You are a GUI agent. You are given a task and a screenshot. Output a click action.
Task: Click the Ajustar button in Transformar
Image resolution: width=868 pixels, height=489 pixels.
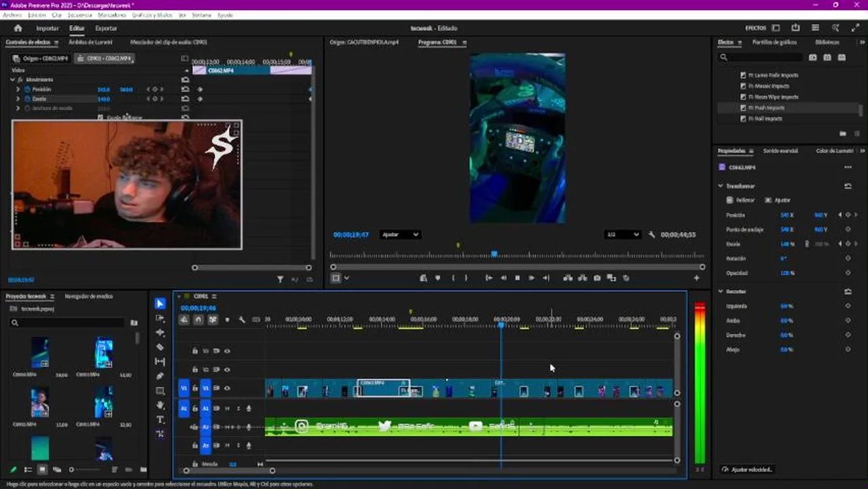[x=778, y=200]
